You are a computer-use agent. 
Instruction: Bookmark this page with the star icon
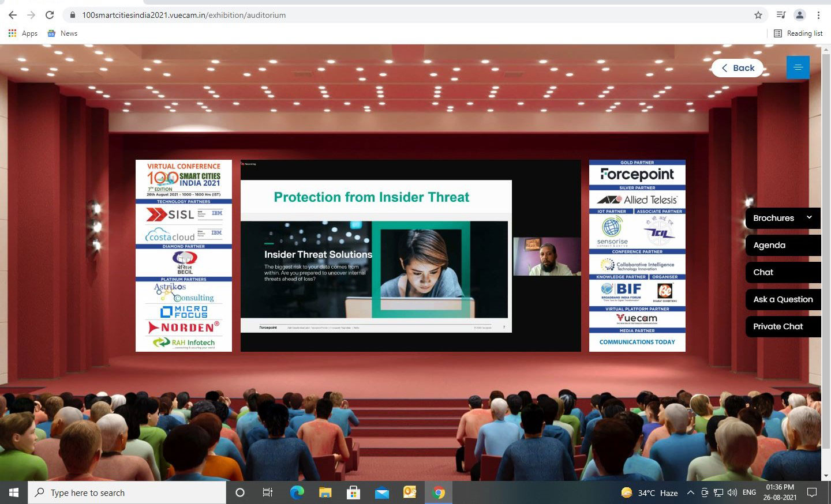758,15
